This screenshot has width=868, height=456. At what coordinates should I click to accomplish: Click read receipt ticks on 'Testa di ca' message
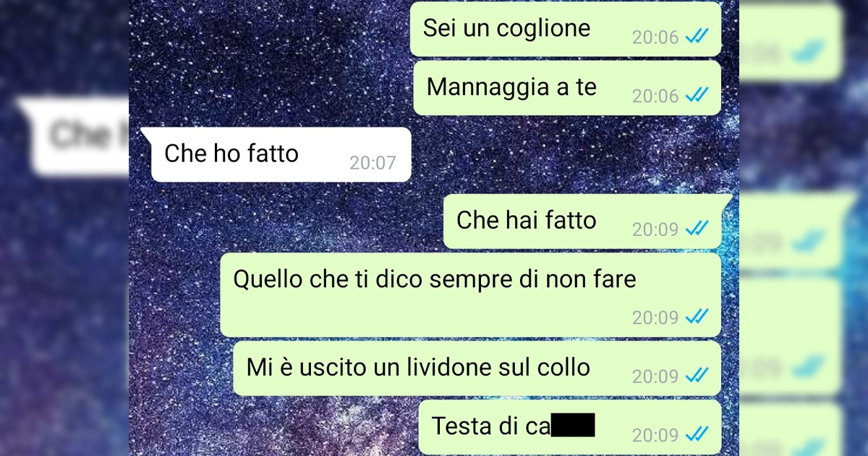(697, 434)
